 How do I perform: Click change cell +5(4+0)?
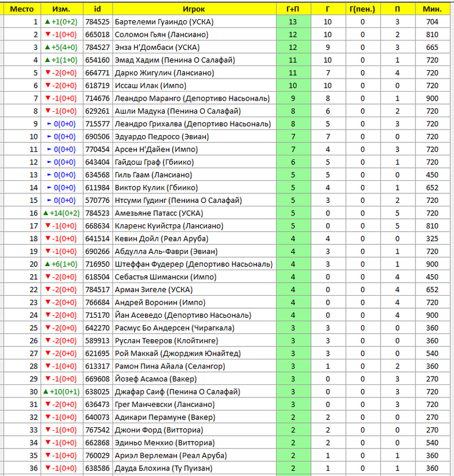click(x=61, y=48)
